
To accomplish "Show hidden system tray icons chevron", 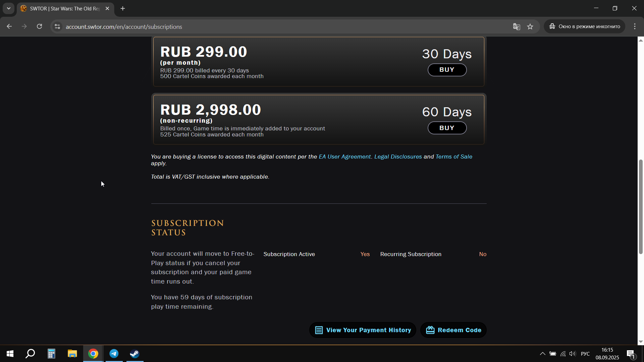I will click(542, 354).
